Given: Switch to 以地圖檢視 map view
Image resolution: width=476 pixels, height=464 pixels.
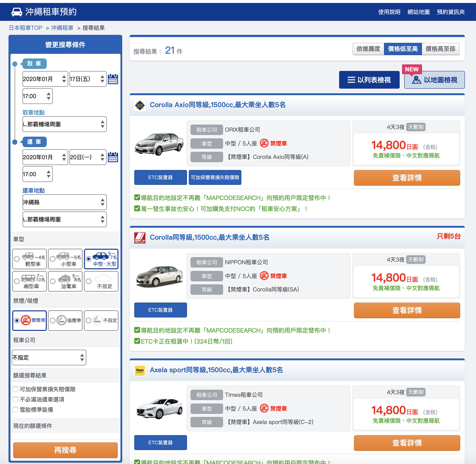Looking at the screenshot, I should (x=434, y=80).
